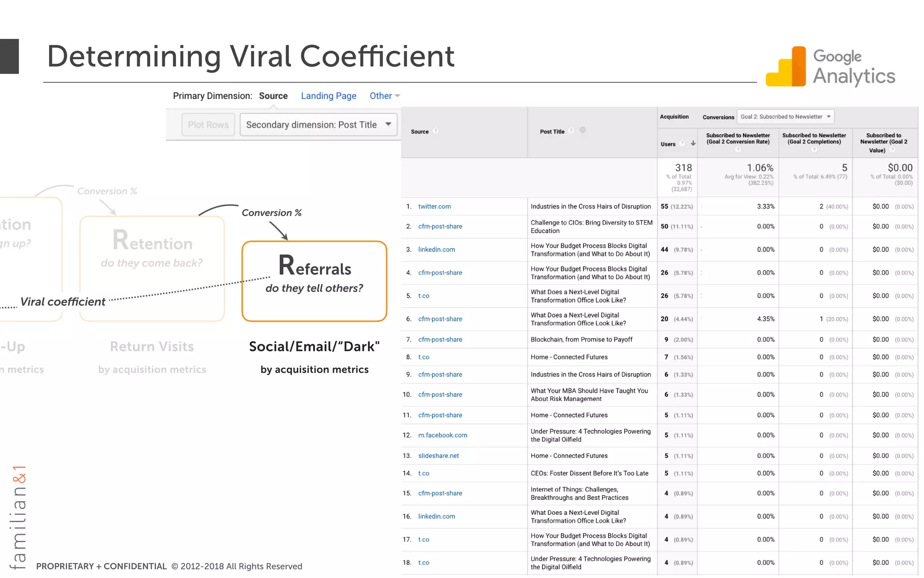This screenshot has width=924, height=578.
Task: Click the 4.35% conversion rate in row 6
Action: tap(766, 319)
